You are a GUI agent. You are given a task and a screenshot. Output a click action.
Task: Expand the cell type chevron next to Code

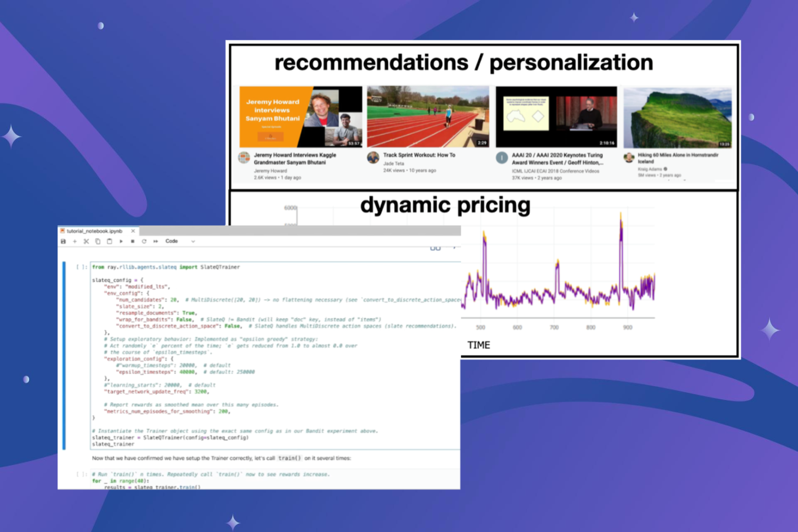193,241
